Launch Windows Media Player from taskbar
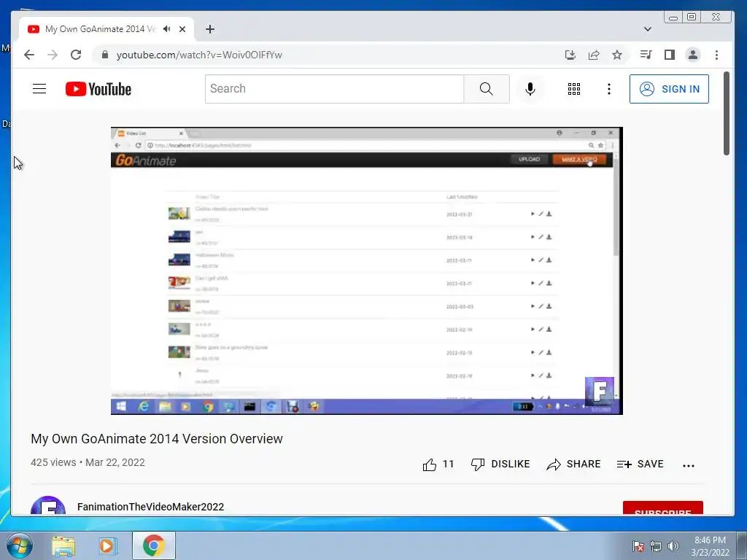 pos(108,545)
